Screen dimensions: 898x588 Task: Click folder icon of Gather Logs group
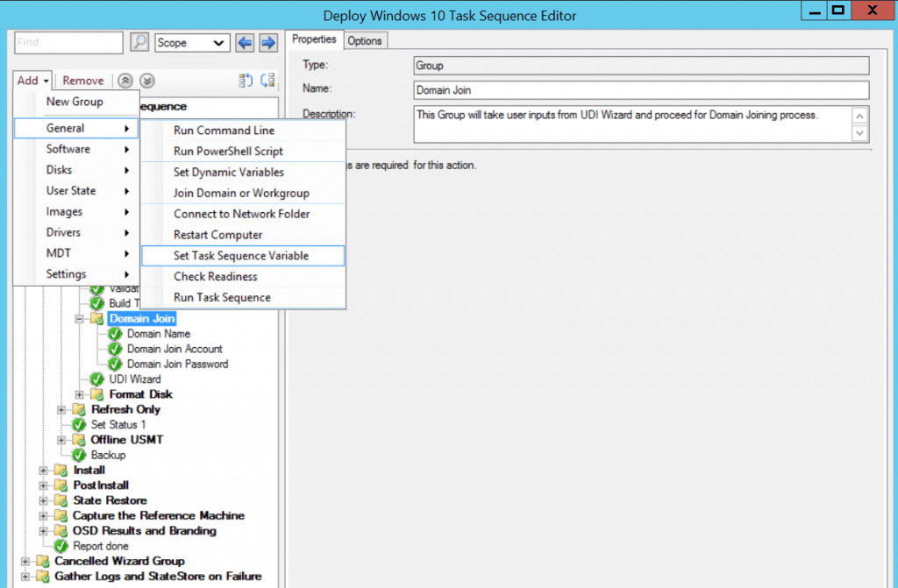42,577
